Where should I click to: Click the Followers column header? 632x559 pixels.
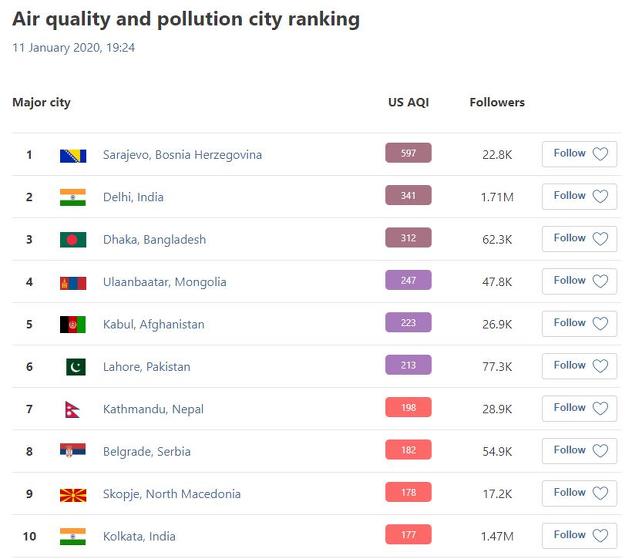tap(497, 102)
